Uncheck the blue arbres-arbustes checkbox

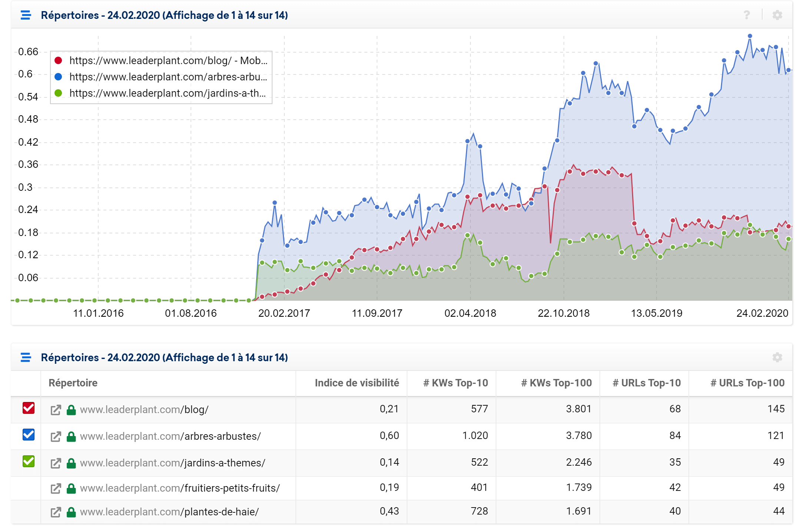click(x=29, y=435)
